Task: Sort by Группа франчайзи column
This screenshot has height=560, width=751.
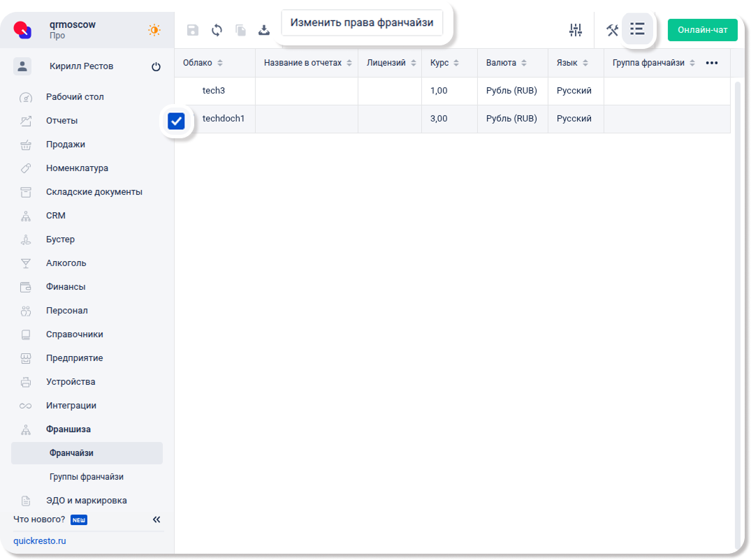Action: click(x=692, y=63)
